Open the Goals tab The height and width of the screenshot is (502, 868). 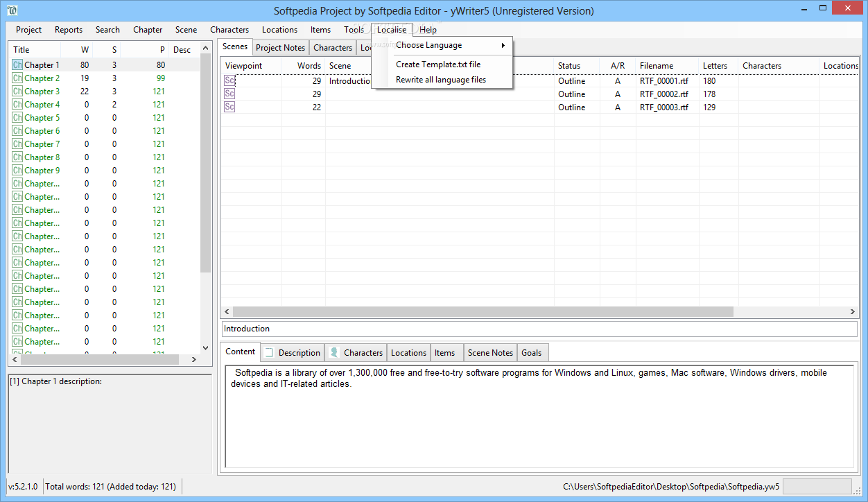click(532, 353)
